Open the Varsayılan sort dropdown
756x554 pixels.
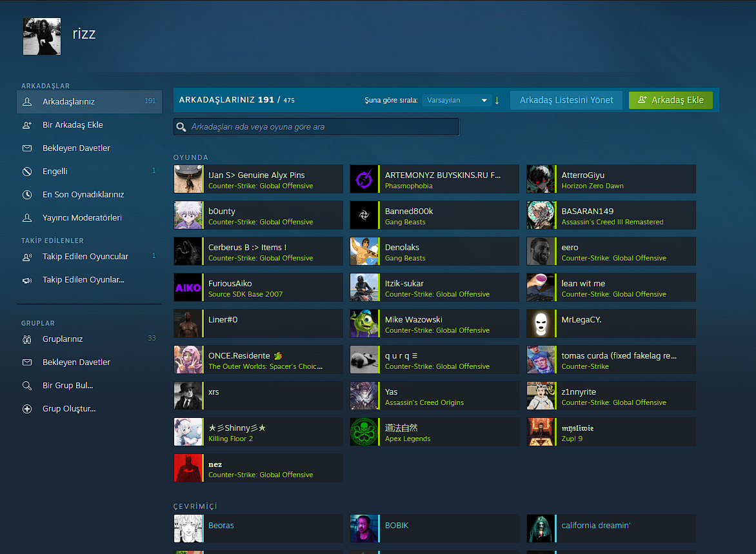(x=457, y=101)
